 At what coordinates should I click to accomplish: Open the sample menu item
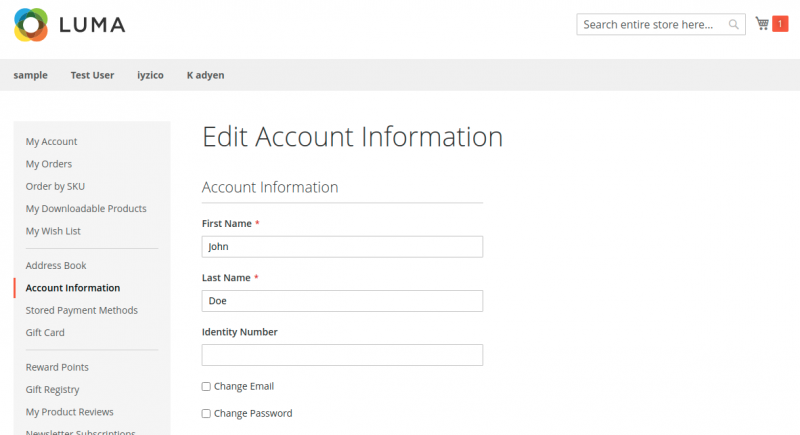[x=31, y=75]
